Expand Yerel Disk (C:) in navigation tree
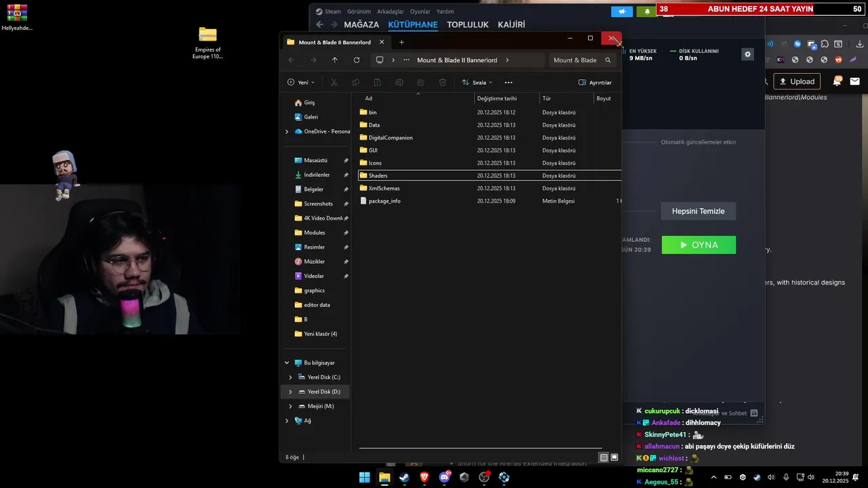This screenshot has width=868, height=488. click(291, 378)
